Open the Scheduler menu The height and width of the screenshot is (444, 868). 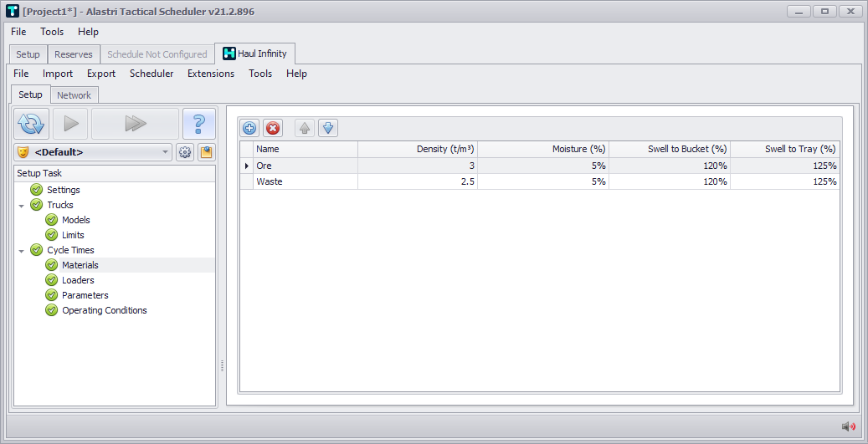152,74
